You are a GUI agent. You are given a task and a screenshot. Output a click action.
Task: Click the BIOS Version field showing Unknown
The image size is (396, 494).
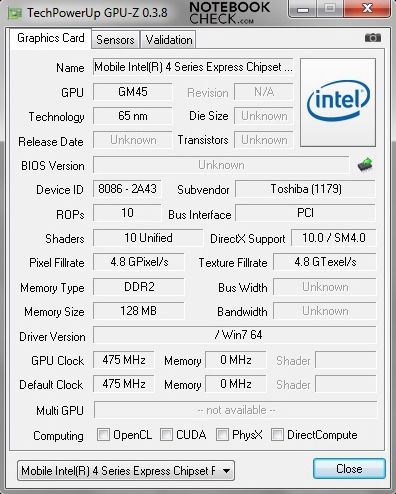221,165
